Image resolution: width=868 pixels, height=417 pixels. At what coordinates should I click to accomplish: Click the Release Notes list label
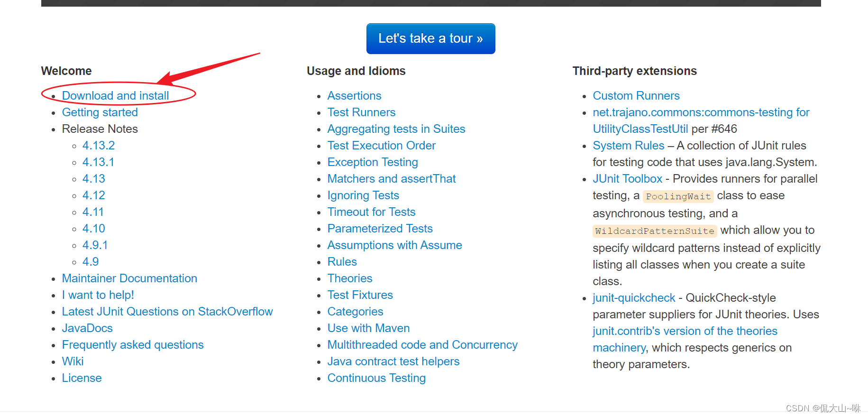click(100, 129)
